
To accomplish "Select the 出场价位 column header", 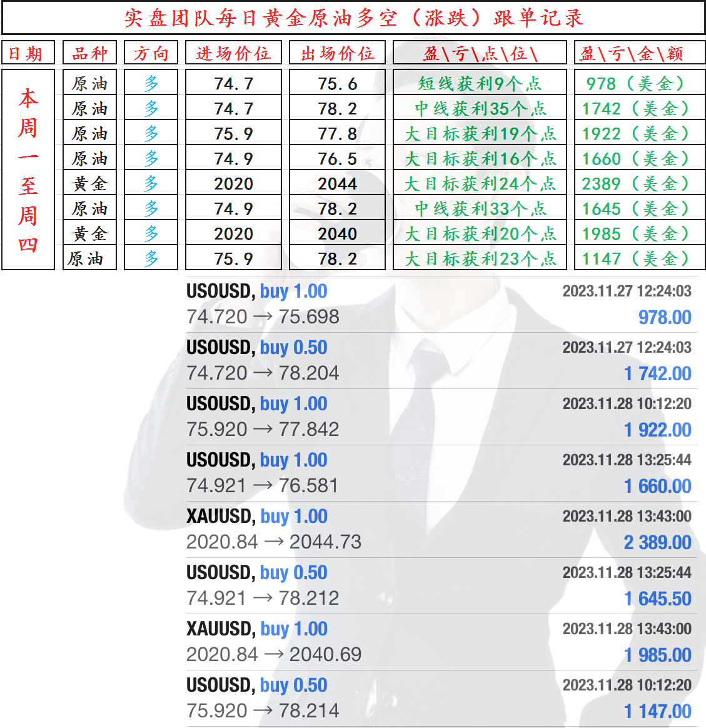I will coord(338,53).
